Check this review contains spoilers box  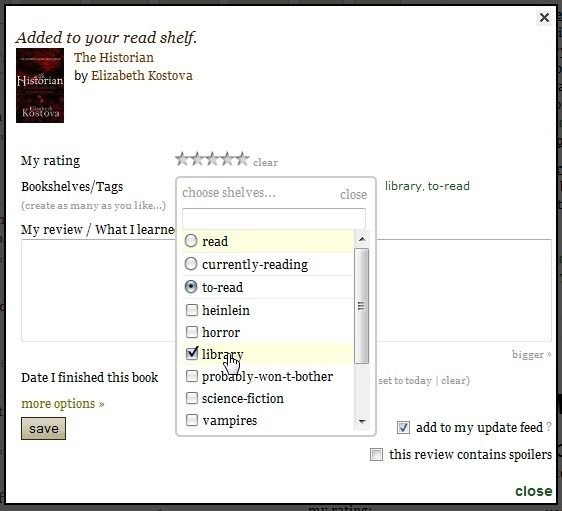tap(376, 454)
